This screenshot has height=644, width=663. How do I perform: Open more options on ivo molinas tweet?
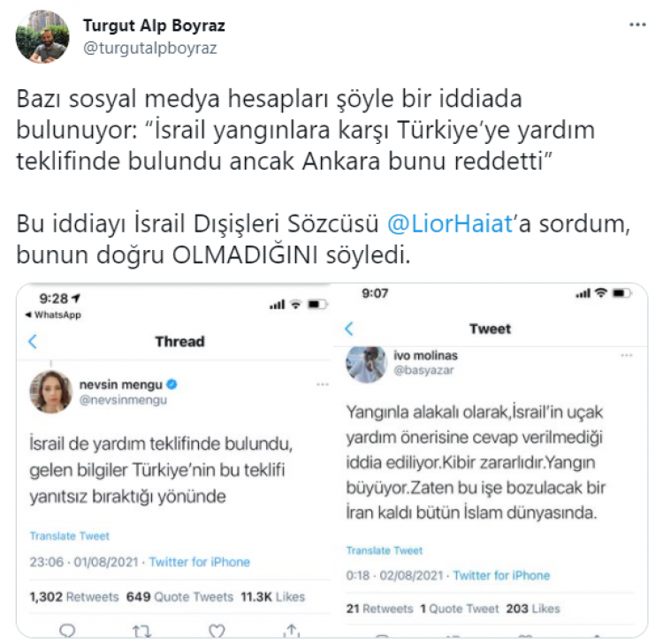[x=626, y=355]
